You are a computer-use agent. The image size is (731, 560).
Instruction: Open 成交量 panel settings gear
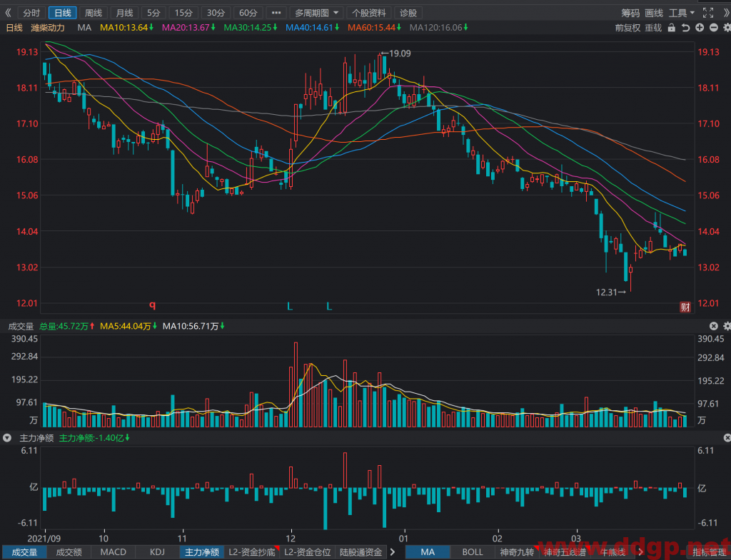pyautogui.click(x=726, y=326)
